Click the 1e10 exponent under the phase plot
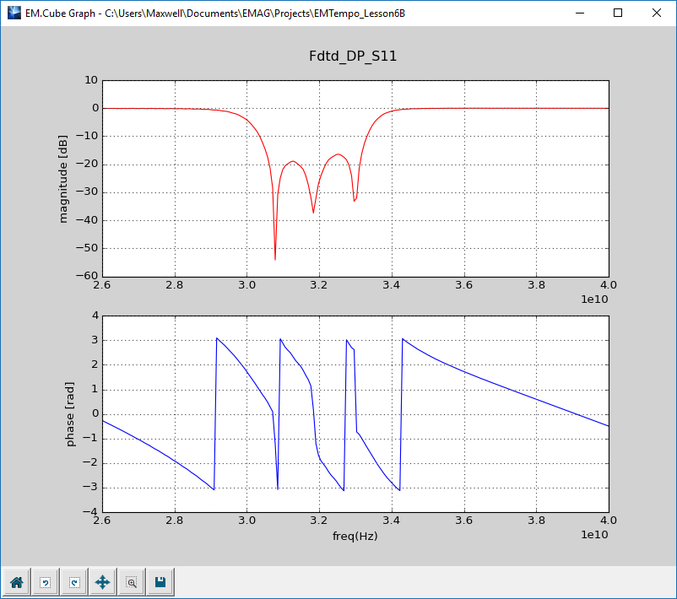The width and height of the screenshot is (677, 599). pos(593,535)
